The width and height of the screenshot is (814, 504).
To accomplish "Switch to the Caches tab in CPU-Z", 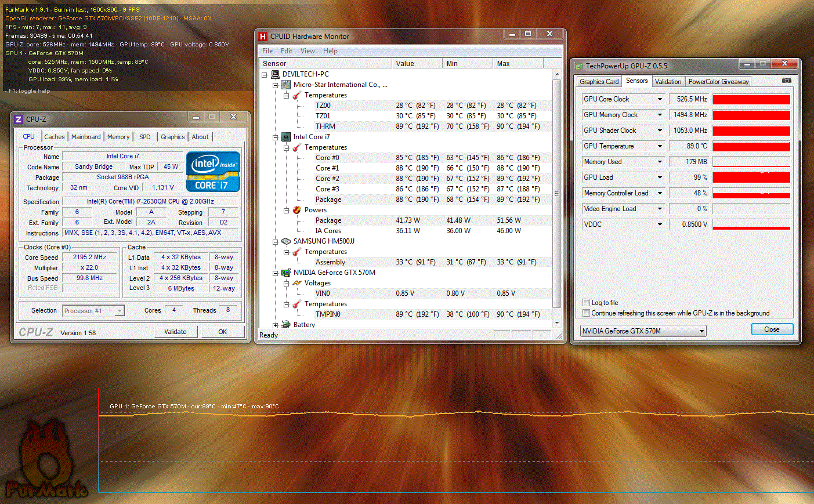I will (x=55, y=137).
